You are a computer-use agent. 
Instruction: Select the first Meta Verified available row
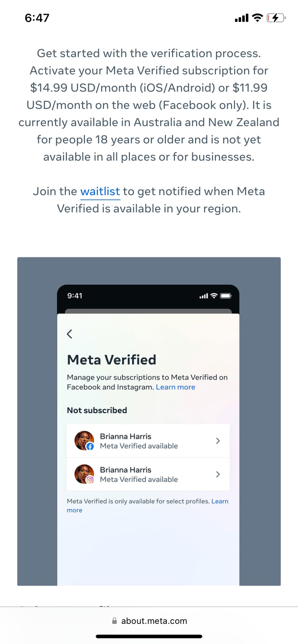(x=148, y=441)
